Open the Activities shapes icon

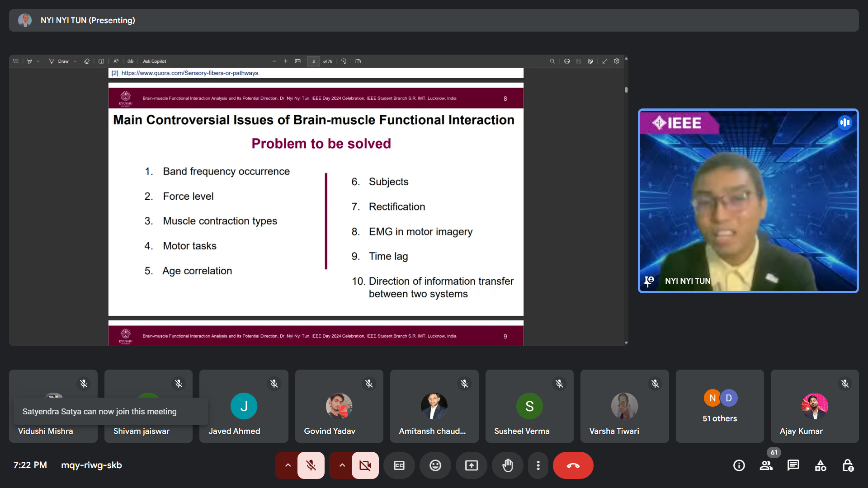tap(820, 465)
